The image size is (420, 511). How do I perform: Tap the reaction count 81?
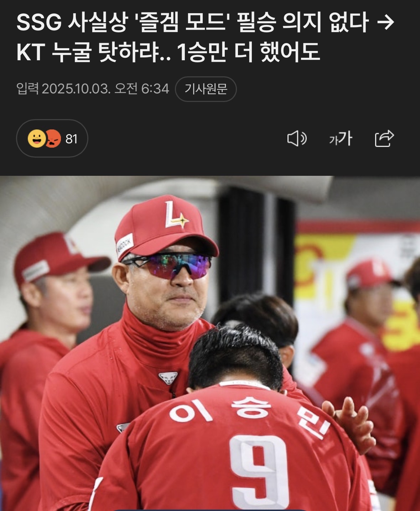tap(72, 139)
